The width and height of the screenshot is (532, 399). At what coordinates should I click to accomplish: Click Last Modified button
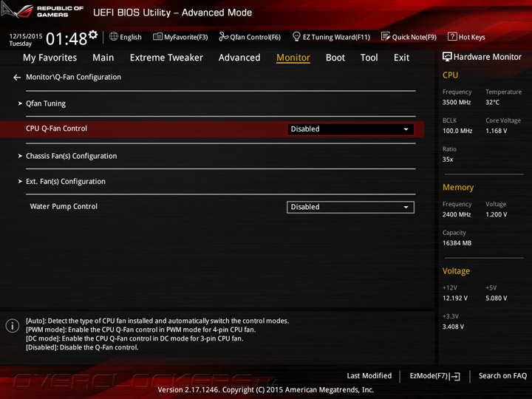point(369,376)
